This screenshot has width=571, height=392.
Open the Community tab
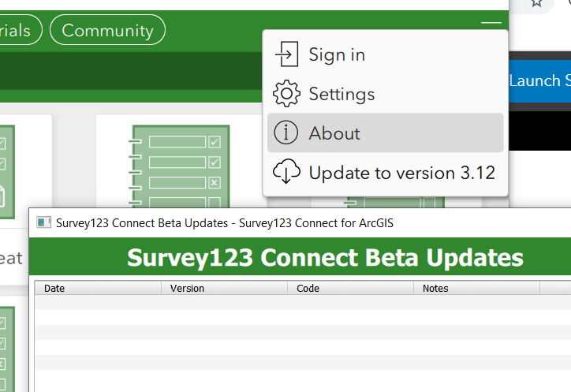(107, 31)
